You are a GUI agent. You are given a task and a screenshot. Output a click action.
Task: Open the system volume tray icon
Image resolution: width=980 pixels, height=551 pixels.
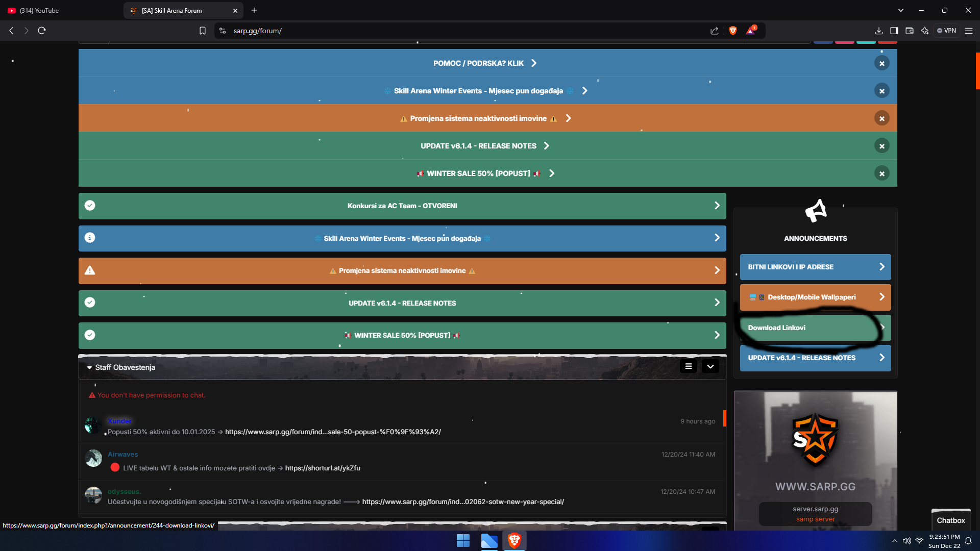coord(906,541)
